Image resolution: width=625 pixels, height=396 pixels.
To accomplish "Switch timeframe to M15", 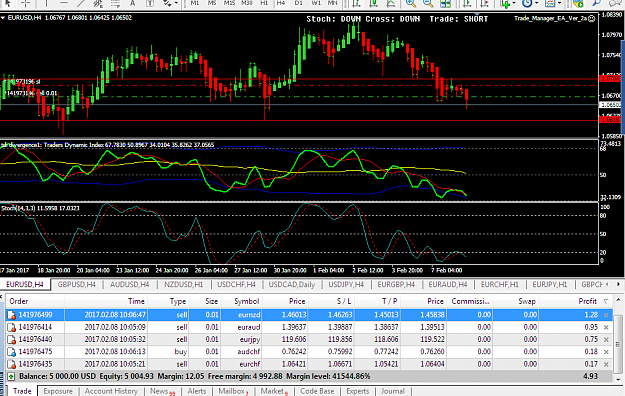I will click(229, 3).
